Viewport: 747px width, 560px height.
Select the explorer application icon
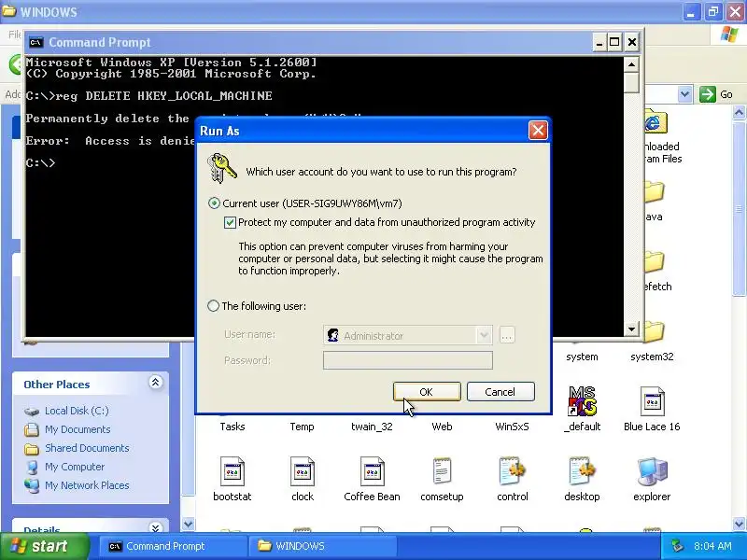pyautogui.click(x=652, y=471)
